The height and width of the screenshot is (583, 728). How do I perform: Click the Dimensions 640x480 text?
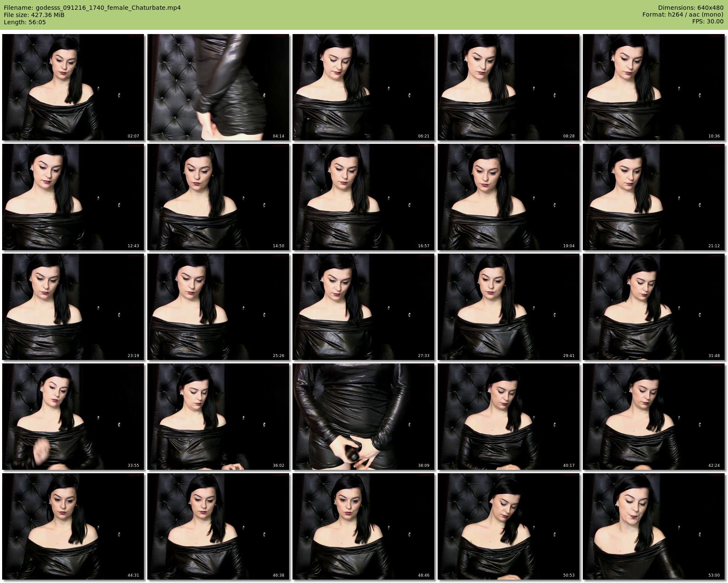[x=691, y=8]
